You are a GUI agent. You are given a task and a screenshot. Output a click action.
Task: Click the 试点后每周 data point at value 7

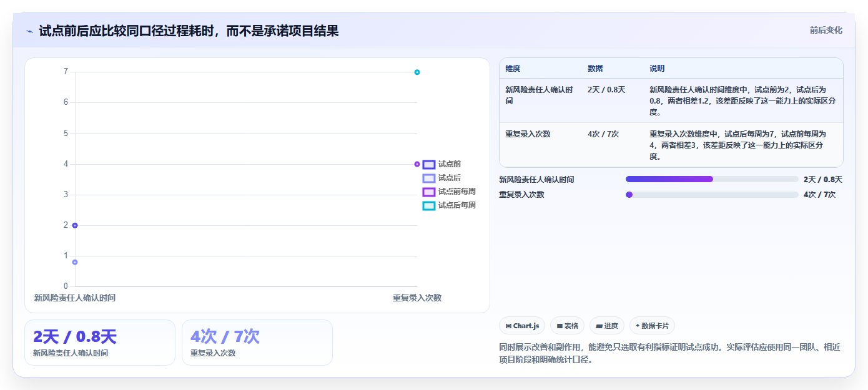coord(417,72)
